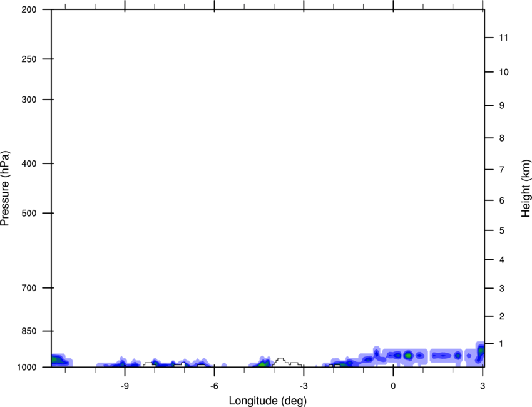This screenshot has width=532, height=407.
Task: Click the 200 pressure tick label
Action: 29,9
